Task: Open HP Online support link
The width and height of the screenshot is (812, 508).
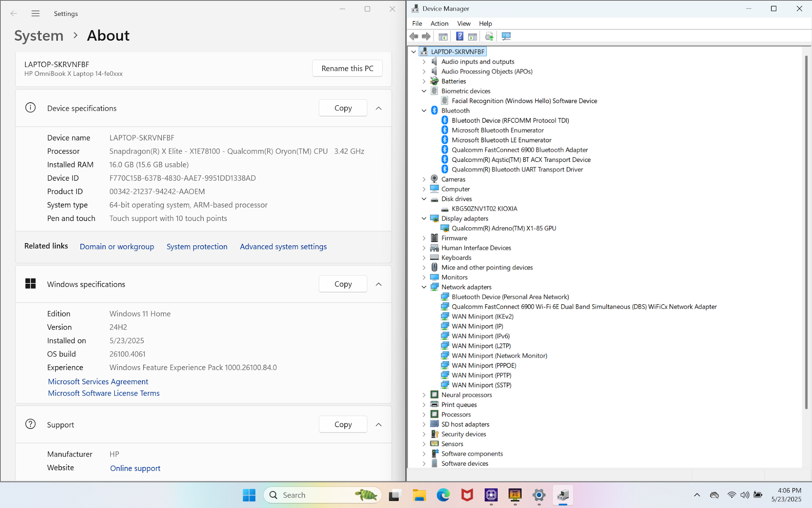Action: tap(135, 468)
